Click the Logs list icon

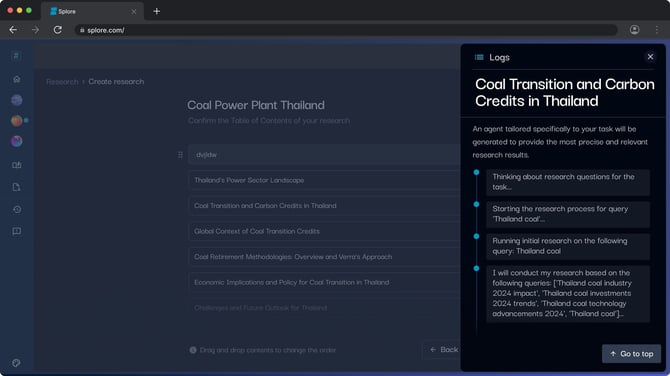coord(479,57)
